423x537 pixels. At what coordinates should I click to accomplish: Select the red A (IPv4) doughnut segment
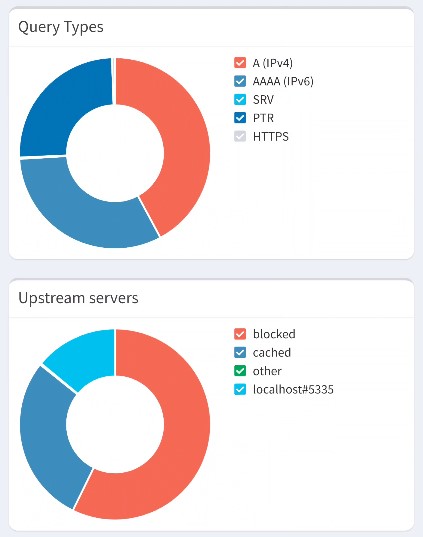click(183, 137)
